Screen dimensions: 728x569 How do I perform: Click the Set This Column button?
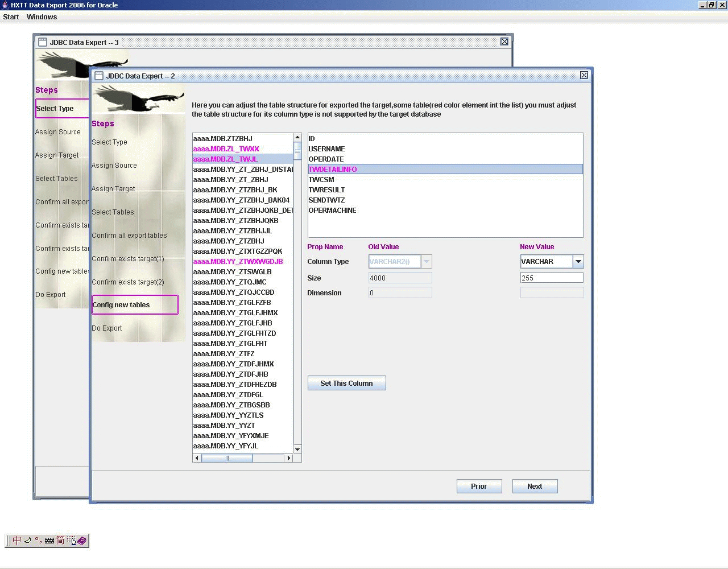click(346, 383)
